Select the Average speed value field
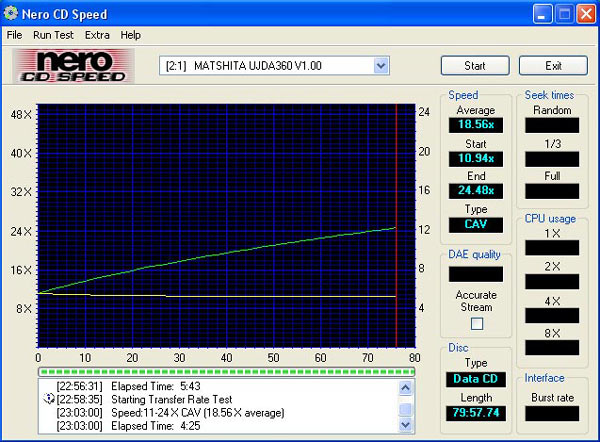600x442 pixels. pos(475,125)
